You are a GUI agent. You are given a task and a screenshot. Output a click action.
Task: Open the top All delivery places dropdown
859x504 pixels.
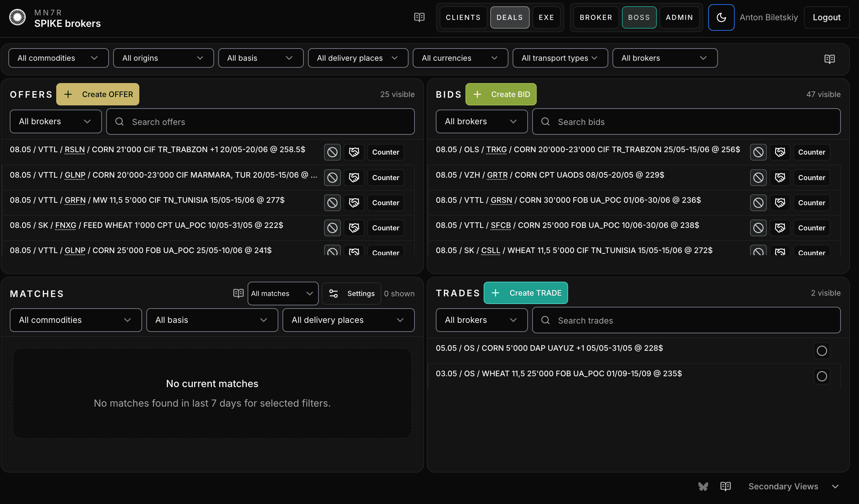click(358, 58)
